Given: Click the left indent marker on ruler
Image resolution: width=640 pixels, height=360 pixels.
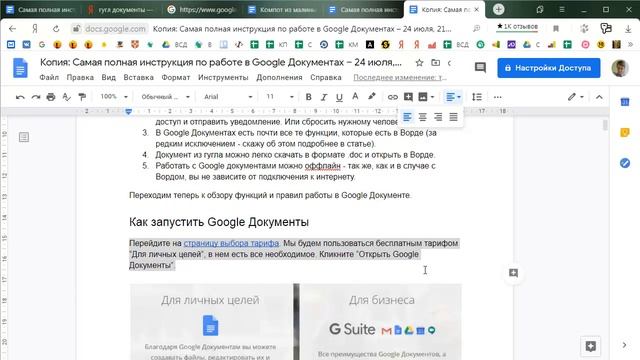Looking at the screenshot, I should click(129, 111).
